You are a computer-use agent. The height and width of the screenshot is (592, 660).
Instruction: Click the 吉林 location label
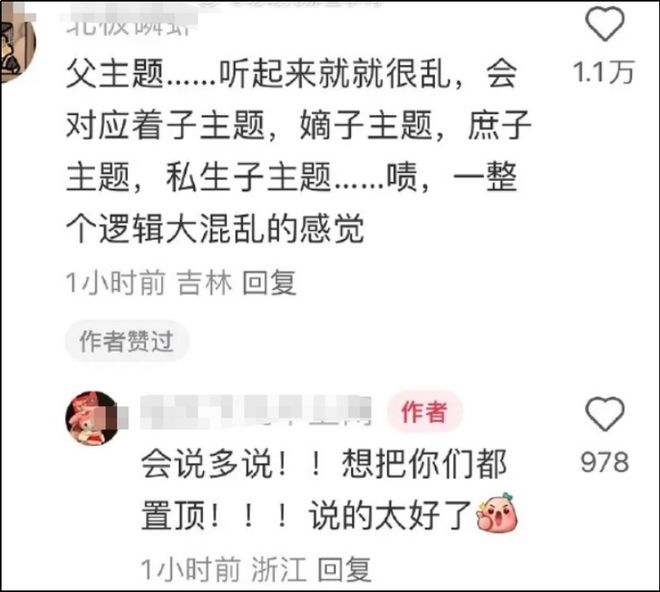click(x=204, y=283)
